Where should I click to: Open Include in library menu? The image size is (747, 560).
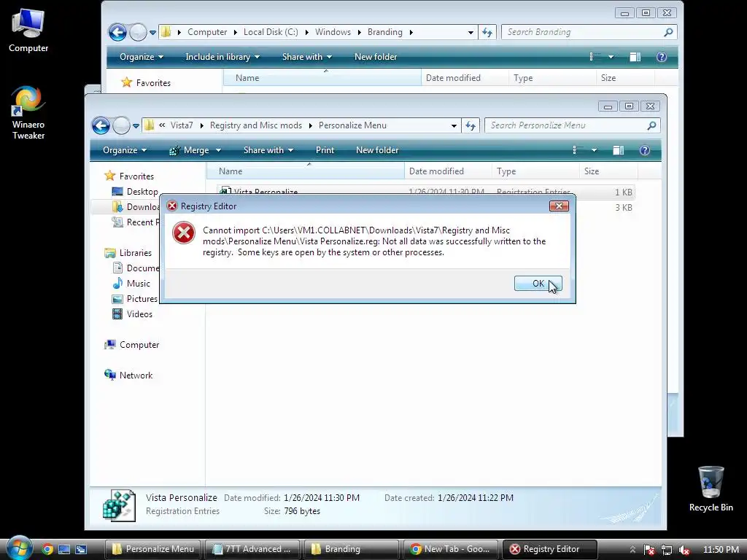222,57
